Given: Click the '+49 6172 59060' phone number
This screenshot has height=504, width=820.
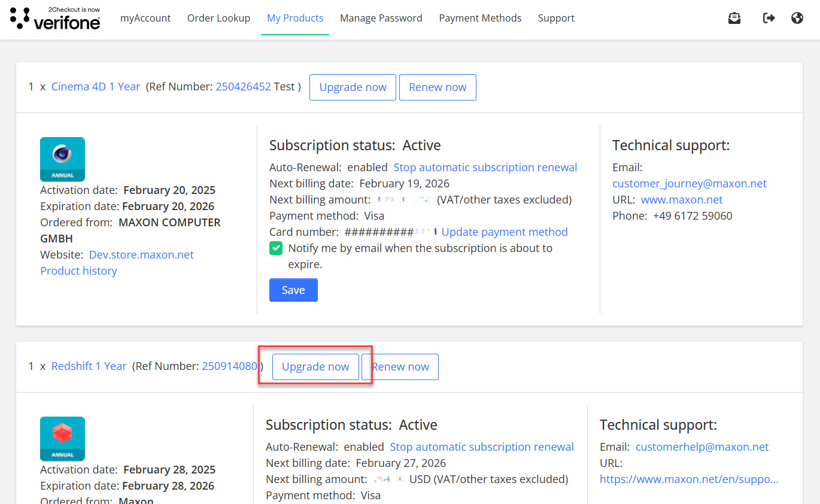Looking at the screenshot, I should (693, 216).
